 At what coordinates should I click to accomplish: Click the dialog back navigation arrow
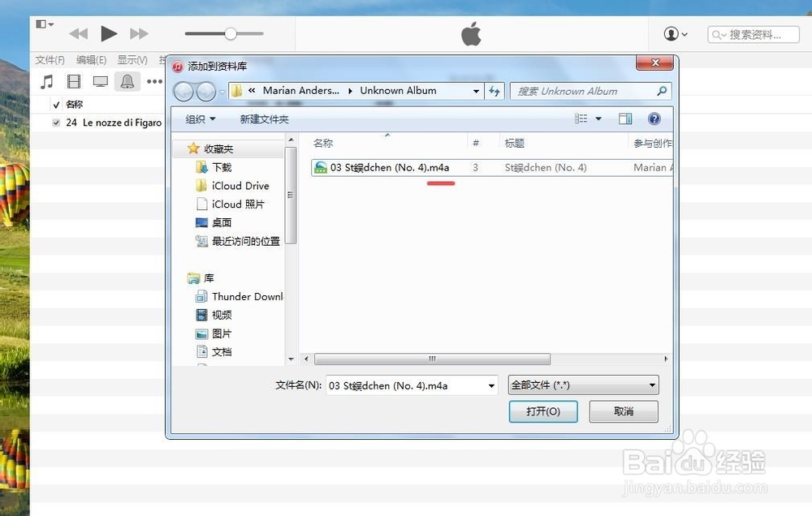coord(184,92)
